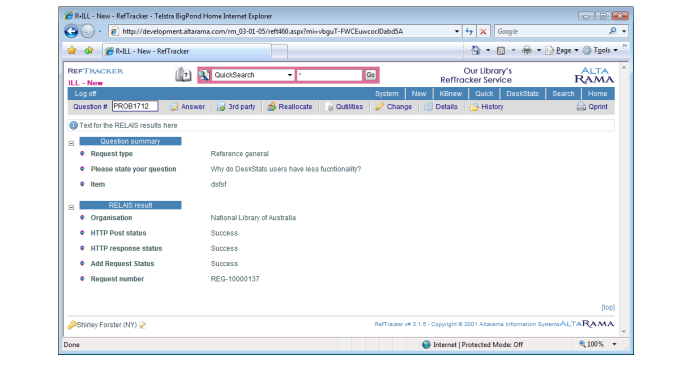Open the Qutilities toolbar item
The height and width of the screenshot is (368, 680).
tap(344, 107)
